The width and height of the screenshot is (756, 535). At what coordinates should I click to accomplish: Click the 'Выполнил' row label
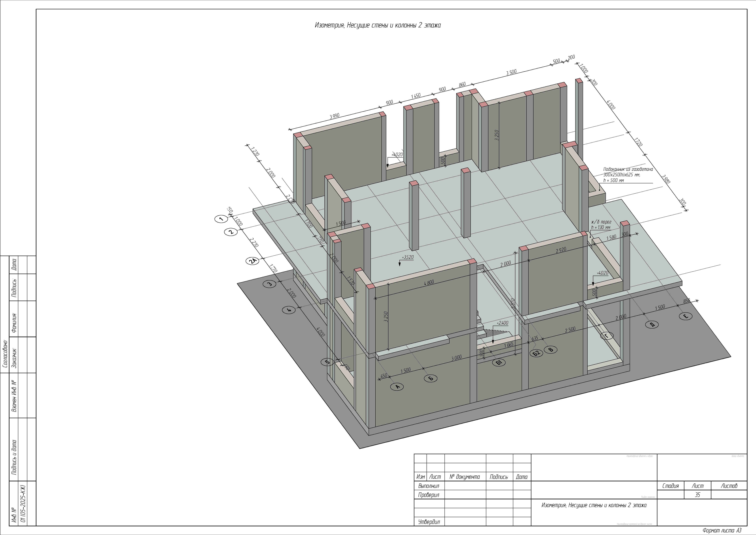(429, 486)
